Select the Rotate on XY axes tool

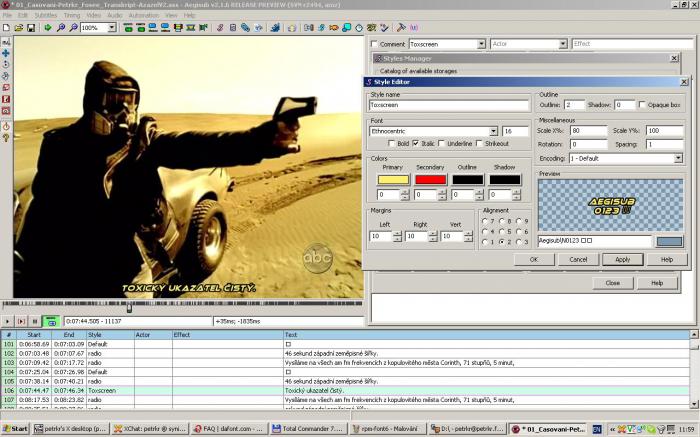[6, 76]
